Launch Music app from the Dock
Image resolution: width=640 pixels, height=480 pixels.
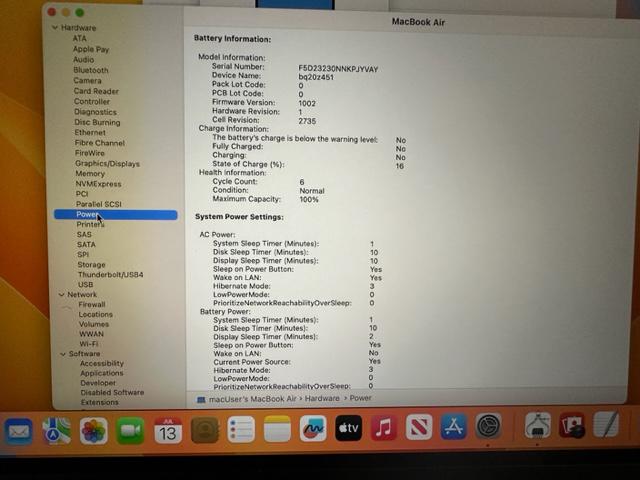coord(383,428)
